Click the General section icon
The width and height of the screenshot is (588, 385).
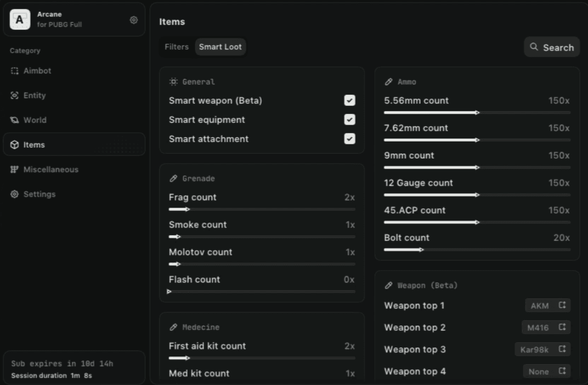173,82
